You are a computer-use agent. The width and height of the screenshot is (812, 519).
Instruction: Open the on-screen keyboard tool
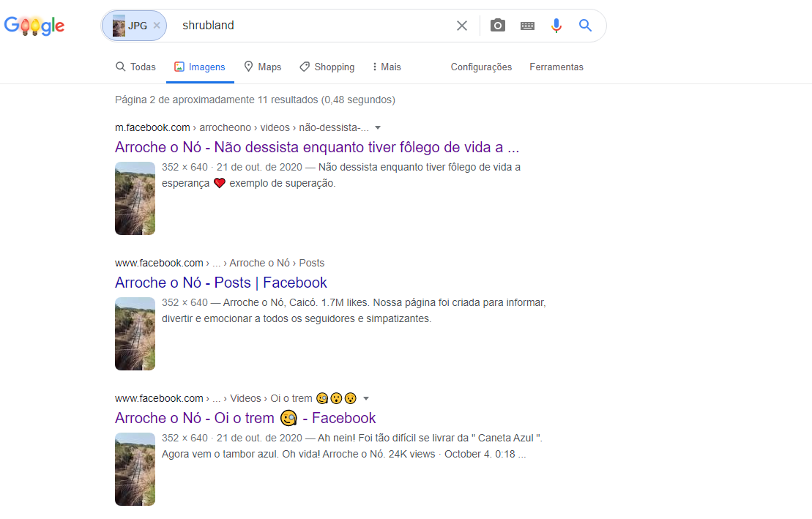click(x=527, y=26)
